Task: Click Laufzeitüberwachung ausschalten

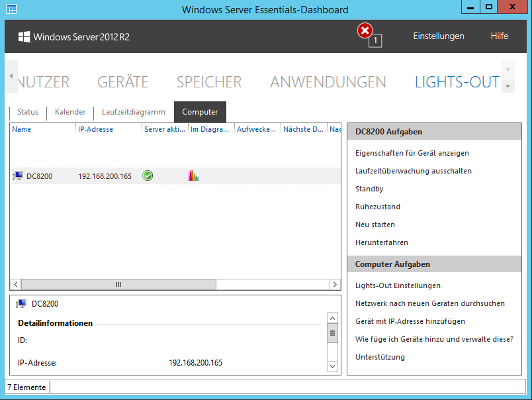Action: (414, 171)
